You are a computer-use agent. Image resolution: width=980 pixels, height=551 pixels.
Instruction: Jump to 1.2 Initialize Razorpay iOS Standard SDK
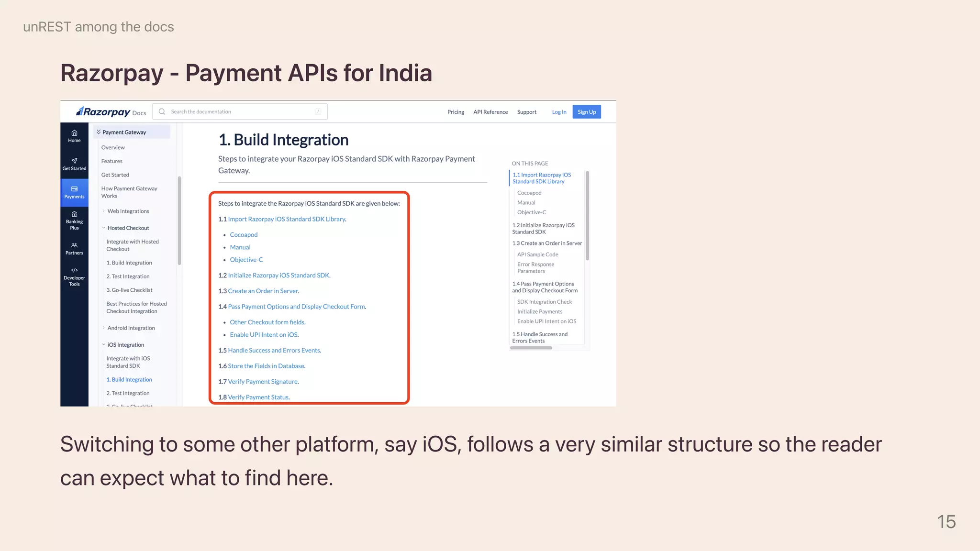tap(543, 228)
